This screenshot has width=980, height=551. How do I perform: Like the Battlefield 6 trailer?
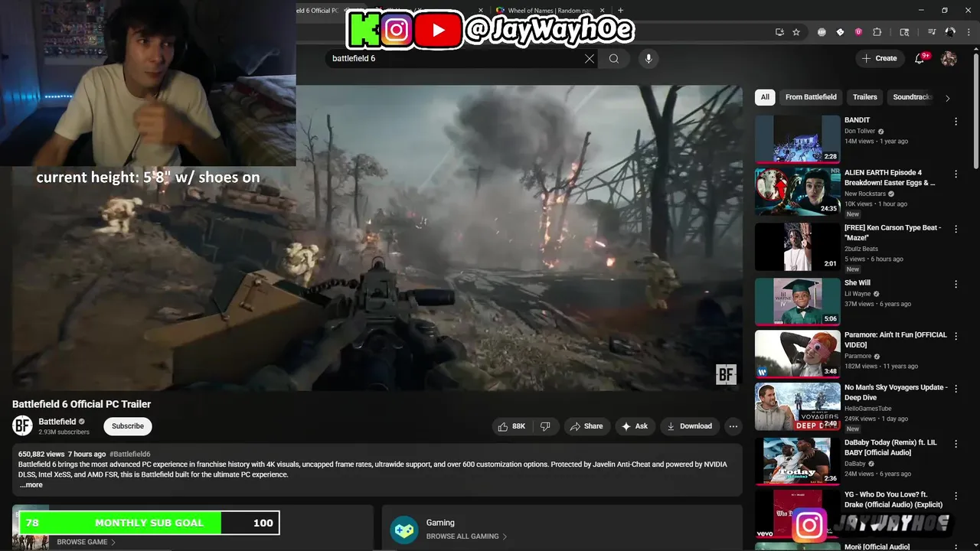(511, 426)
